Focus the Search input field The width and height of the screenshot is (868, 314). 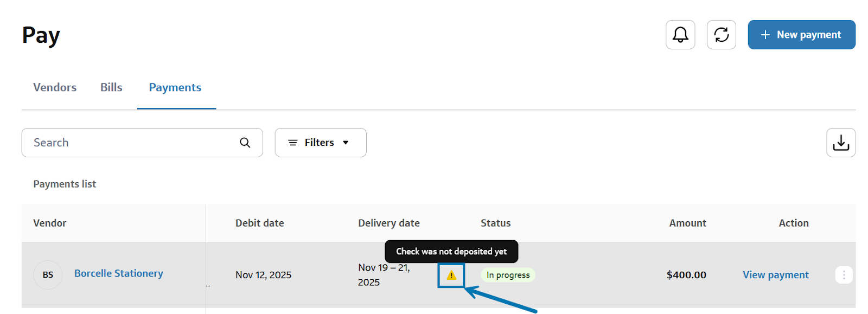coord(130,143)
